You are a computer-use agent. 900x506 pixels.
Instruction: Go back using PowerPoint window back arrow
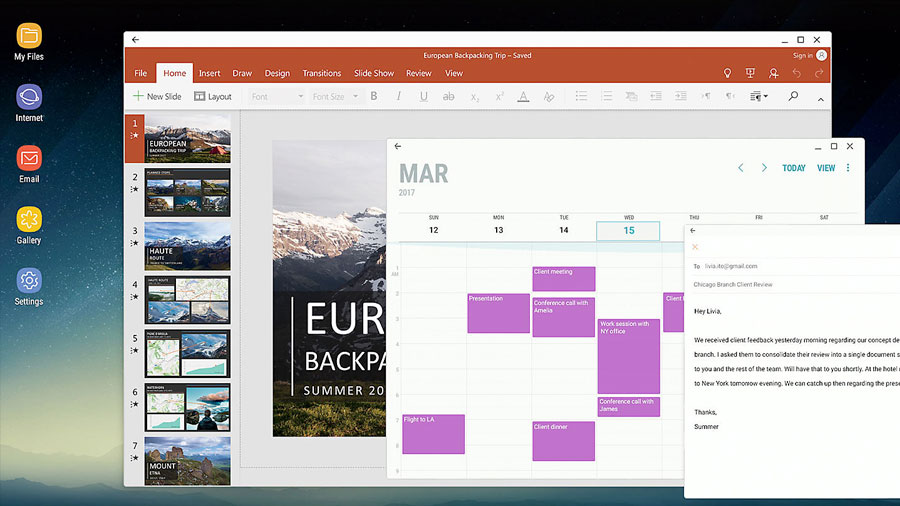(135, 40)
